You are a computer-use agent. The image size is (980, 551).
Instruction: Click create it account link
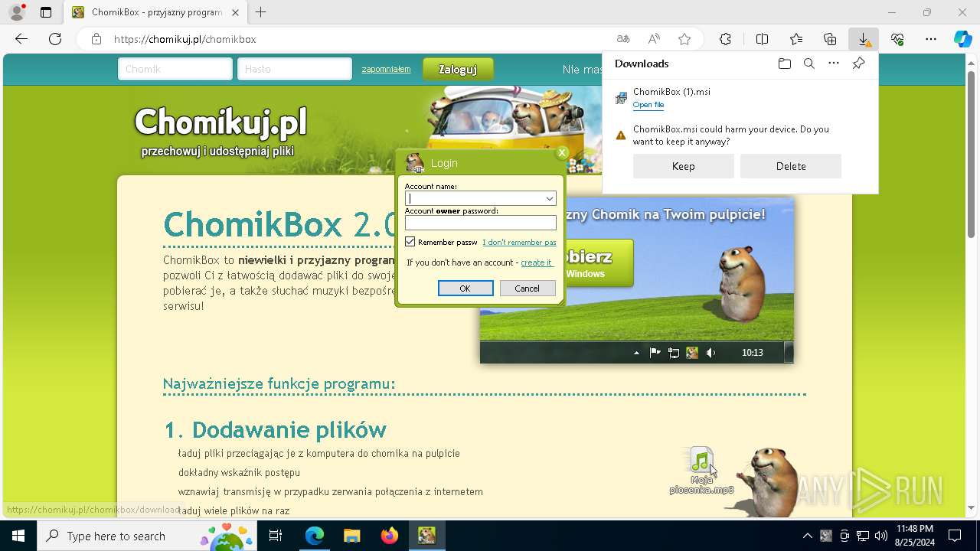click(x=536, y=262)
